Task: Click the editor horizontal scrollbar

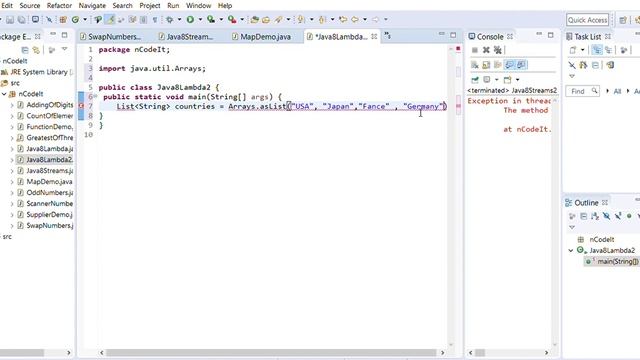Action: (271, 353)
